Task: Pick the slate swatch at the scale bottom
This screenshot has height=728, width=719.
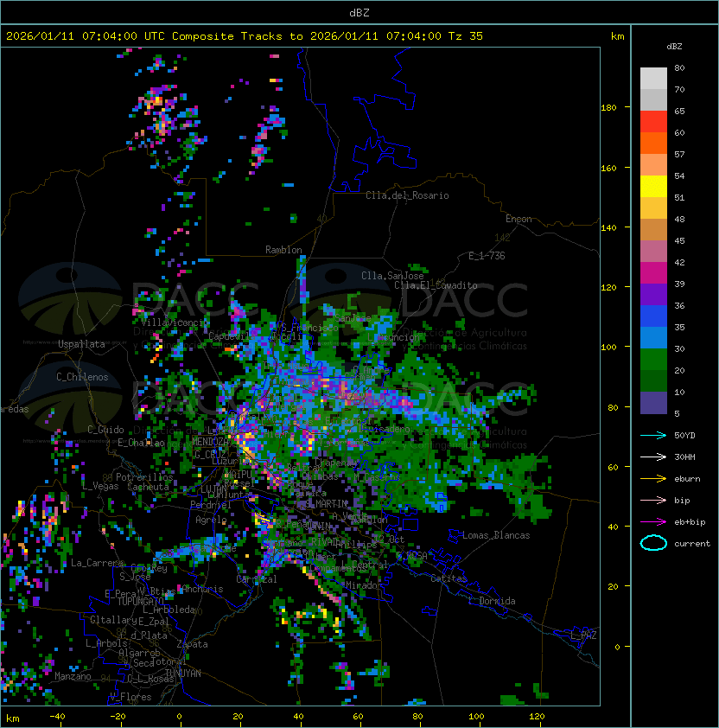Action: click(x=653, y=403)
